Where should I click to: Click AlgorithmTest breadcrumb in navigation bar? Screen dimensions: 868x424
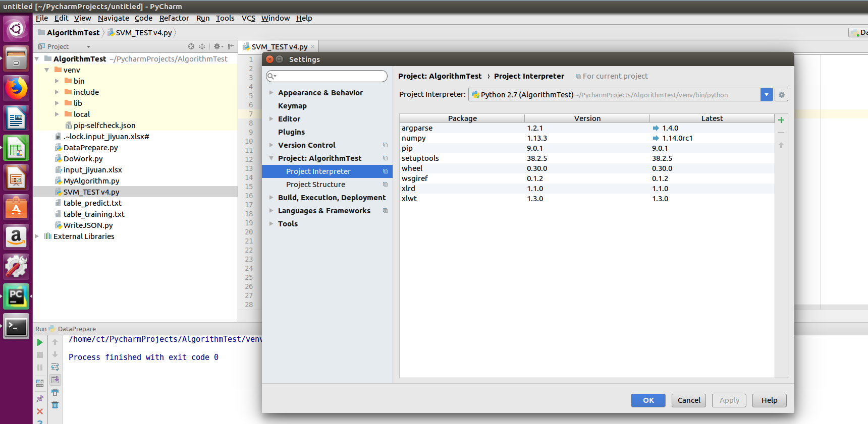[x=69, y=33]
